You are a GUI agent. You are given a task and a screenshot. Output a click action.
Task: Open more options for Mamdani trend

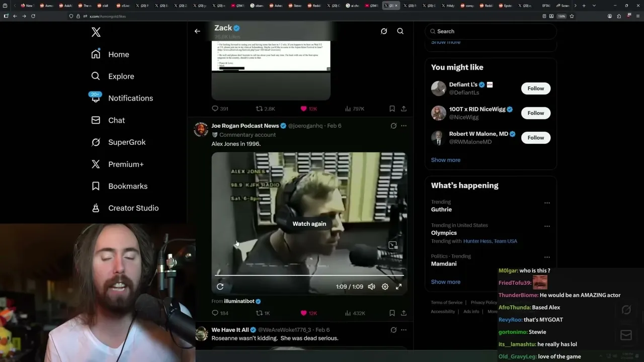point(547,257)
